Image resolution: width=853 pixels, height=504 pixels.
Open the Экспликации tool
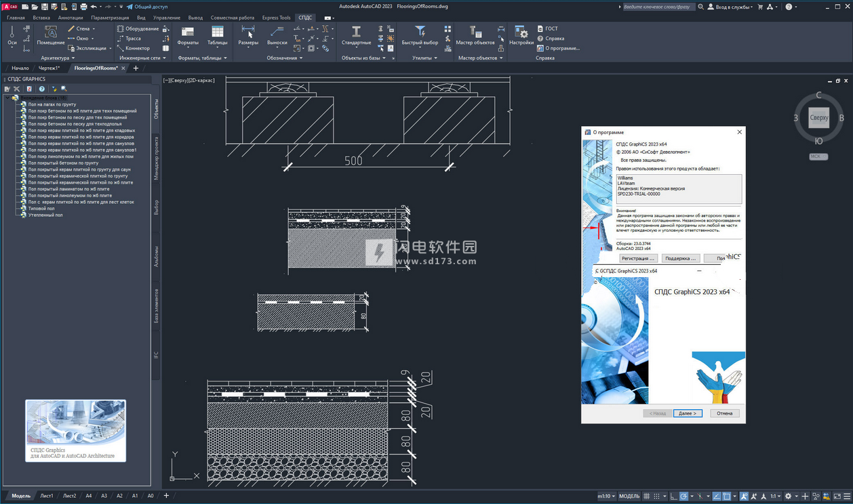coord(89,48)
